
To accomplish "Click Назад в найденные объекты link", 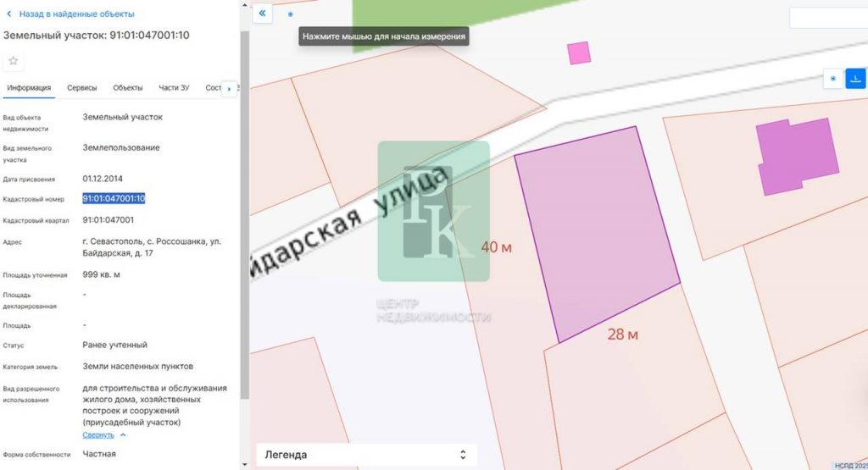I will tap(76, 14).
